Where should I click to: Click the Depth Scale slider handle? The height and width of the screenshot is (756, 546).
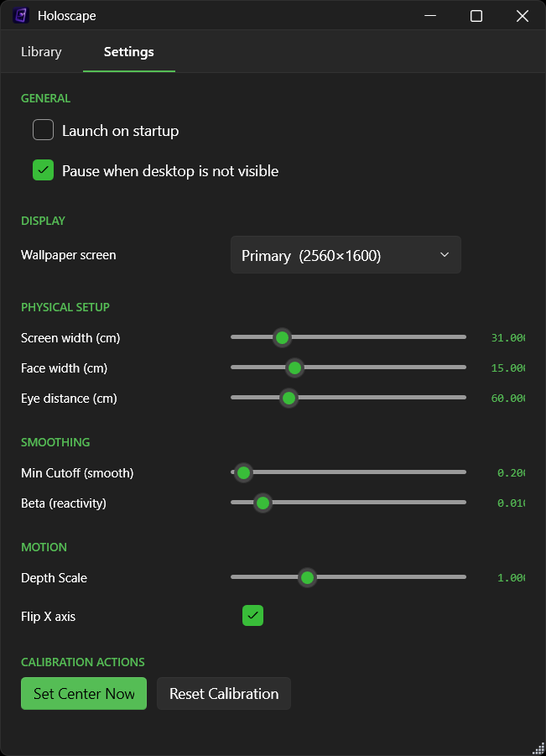click(x=307, y=577)
